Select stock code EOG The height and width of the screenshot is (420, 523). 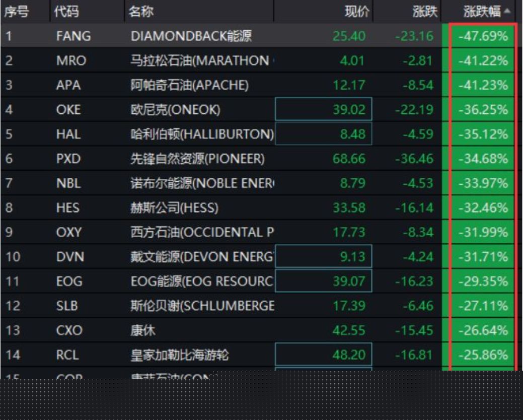(69, 281)
